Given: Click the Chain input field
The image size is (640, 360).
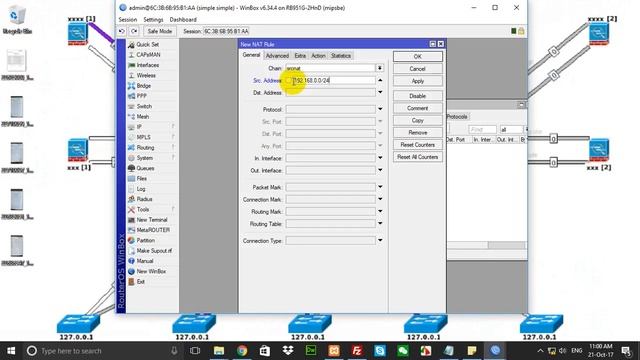Looking at the screenshot, I should point(330,68).
